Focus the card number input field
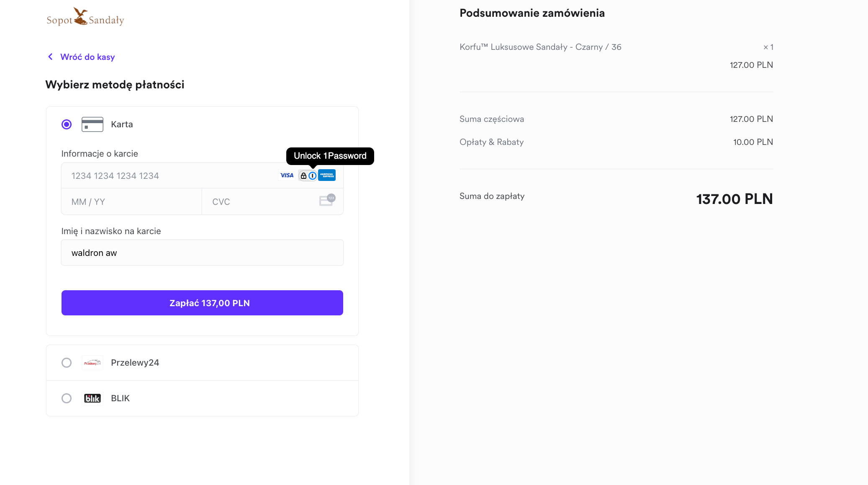The width and height of the screenshot is (868, 485). point(167,176)
